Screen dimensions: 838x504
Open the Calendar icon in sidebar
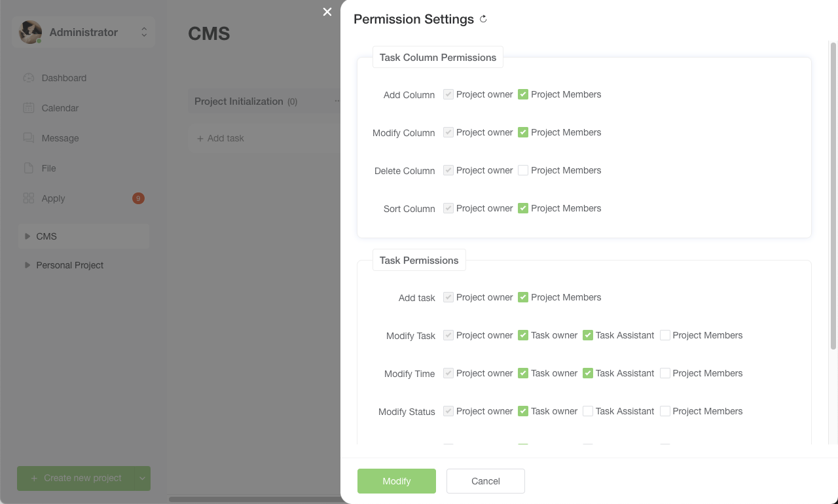(x=29, y=108)
